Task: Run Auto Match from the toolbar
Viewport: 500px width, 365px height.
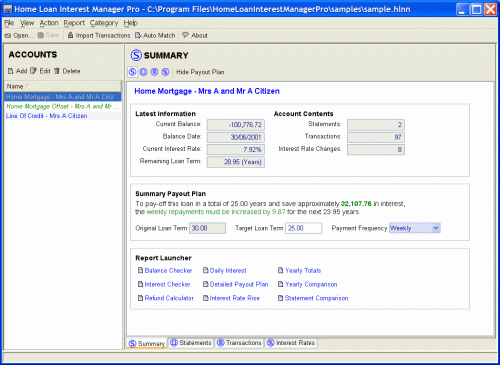Action: point(155,35)
